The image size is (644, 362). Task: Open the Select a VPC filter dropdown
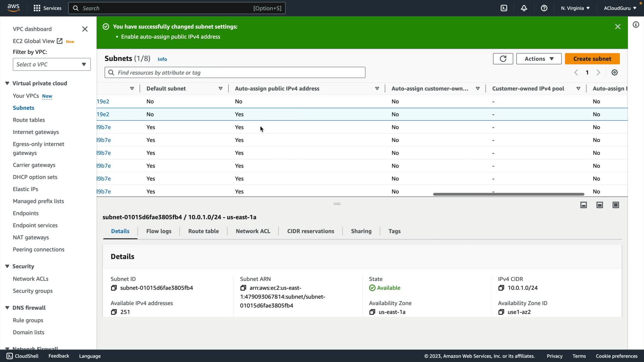(52, 64)
